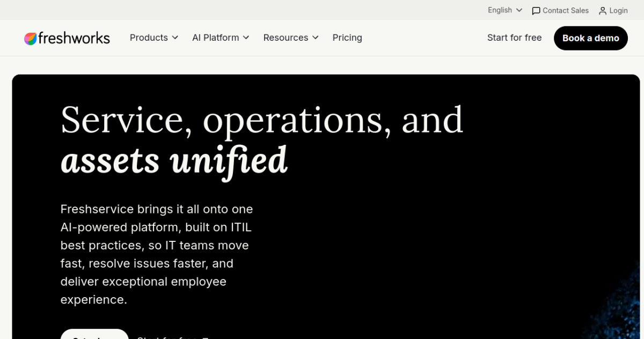Expand the Products menu
Screen dimensions: 644x339
tap(154, 38)
